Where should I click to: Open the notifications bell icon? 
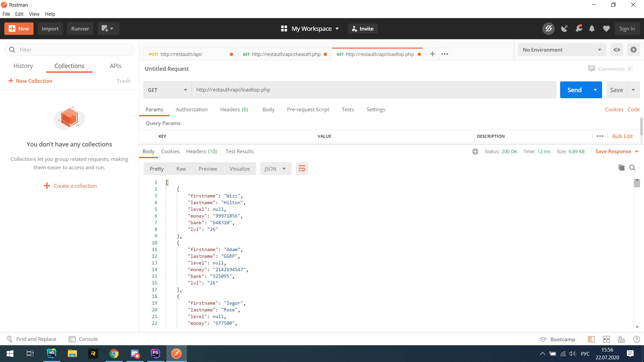click(x=592, y=28)
